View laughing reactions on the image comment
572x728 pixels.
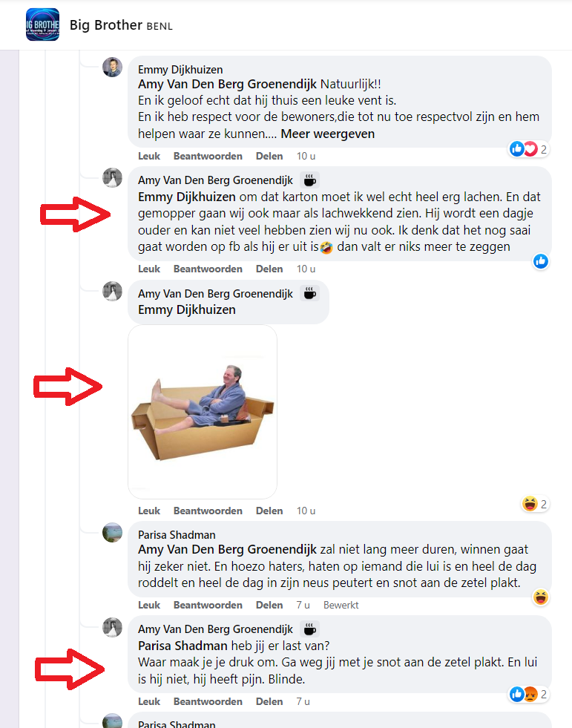pos(535,504)
